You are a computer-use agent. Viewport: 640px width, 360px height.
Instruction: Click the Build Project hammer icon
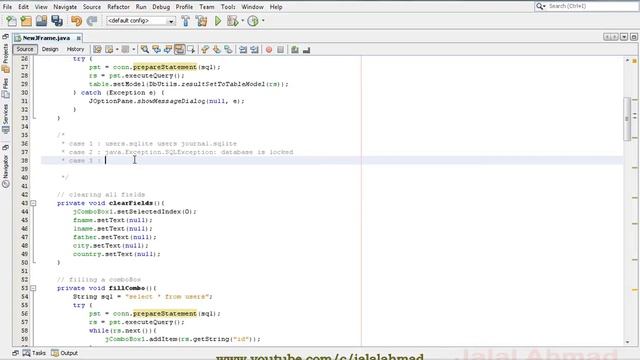tap(186, 21)
